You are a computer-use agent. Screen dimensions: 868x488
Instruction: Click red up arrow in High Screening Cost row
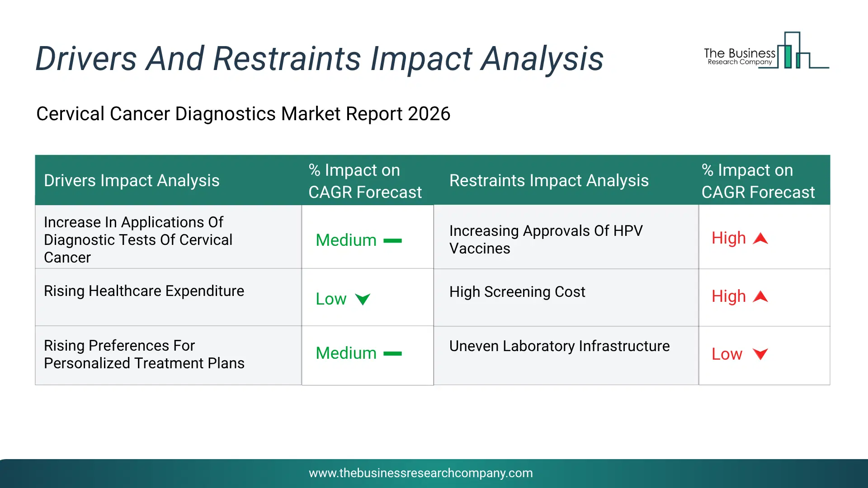(760, 296)
